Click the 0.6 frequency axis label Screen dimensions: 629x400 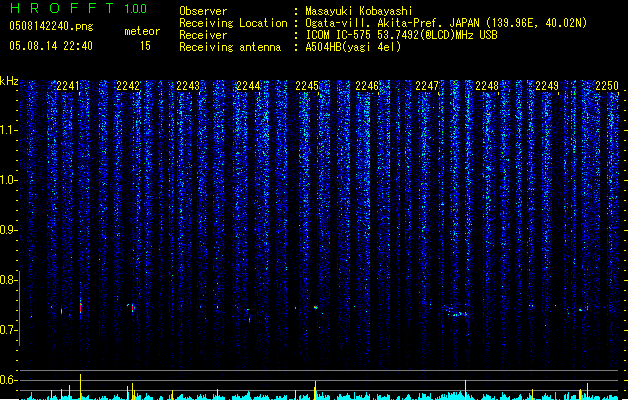[x=8, y=380]
